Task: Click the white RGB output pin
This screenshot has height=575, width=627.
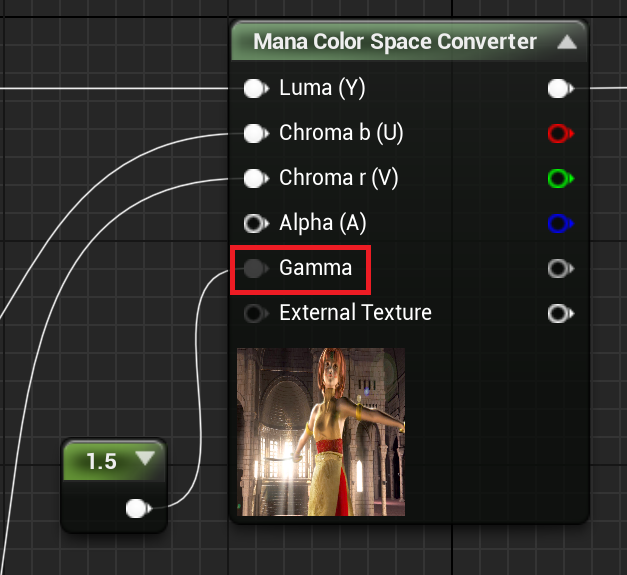Action: pos(561,88)
